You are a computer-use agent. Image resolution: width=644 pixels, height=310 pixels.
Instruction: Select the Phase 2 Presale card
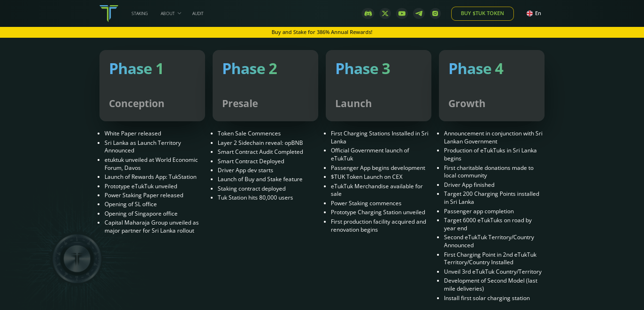[265, 85]
